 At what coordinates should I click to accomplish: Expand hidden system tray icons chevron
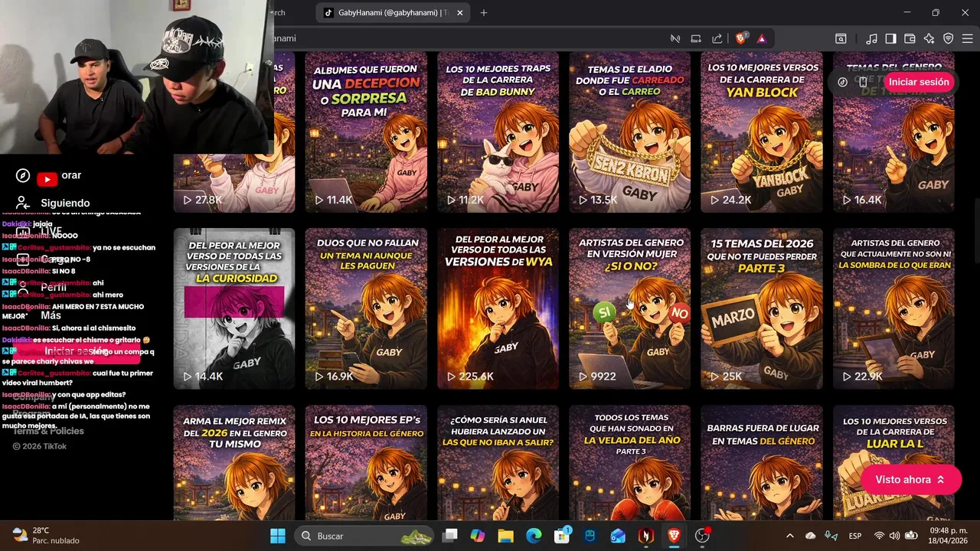[x=789, y=536]
